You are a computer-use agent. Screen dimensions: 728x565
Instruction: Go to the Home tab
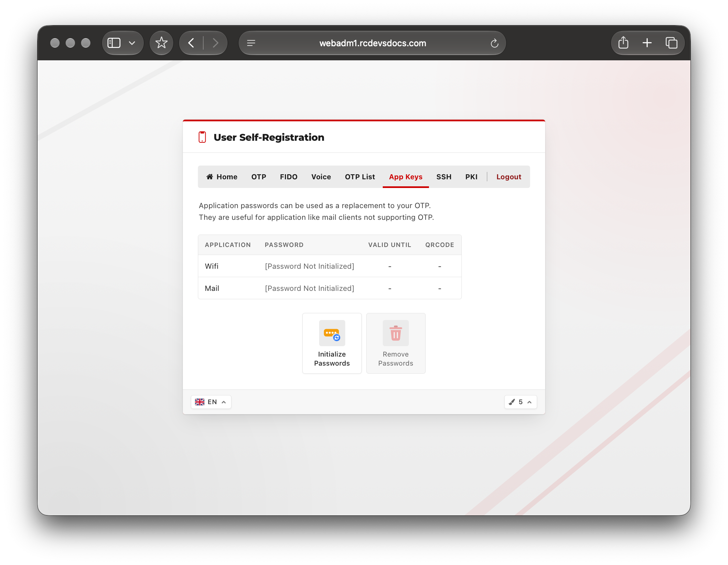point(222,177)
